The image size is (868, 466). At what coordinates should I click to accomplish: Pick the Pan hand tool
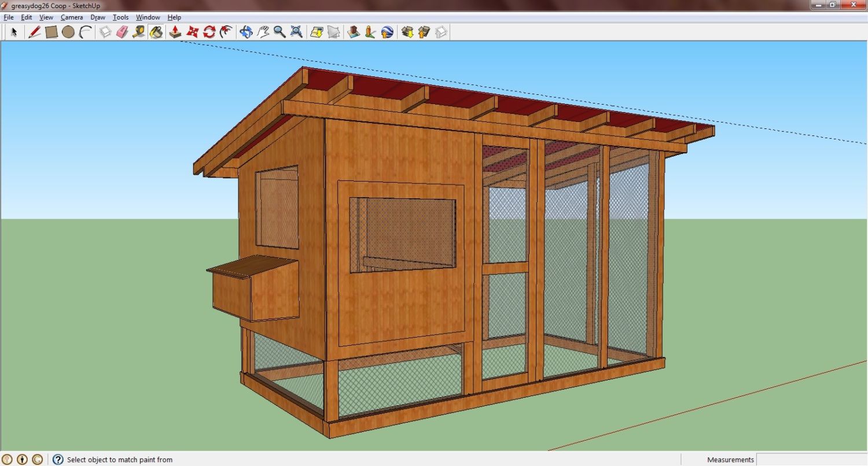tap(263, 32)
